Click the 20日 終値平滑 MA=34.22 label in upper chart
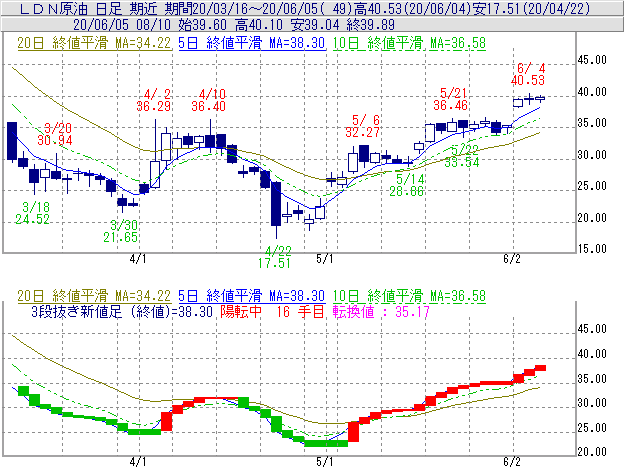The width and height of the screenshot is (624, 474). point(94,43)
